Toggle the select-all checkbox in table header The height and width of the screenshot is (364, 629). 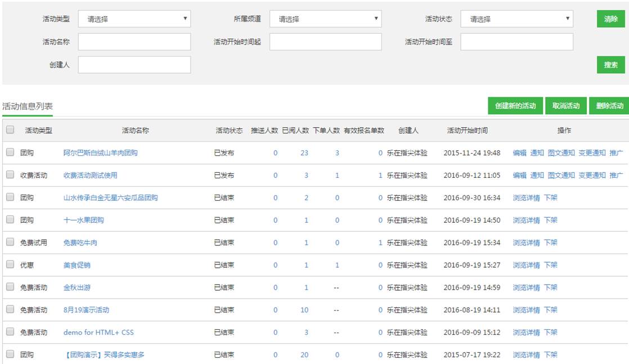[x=10, y=130]
